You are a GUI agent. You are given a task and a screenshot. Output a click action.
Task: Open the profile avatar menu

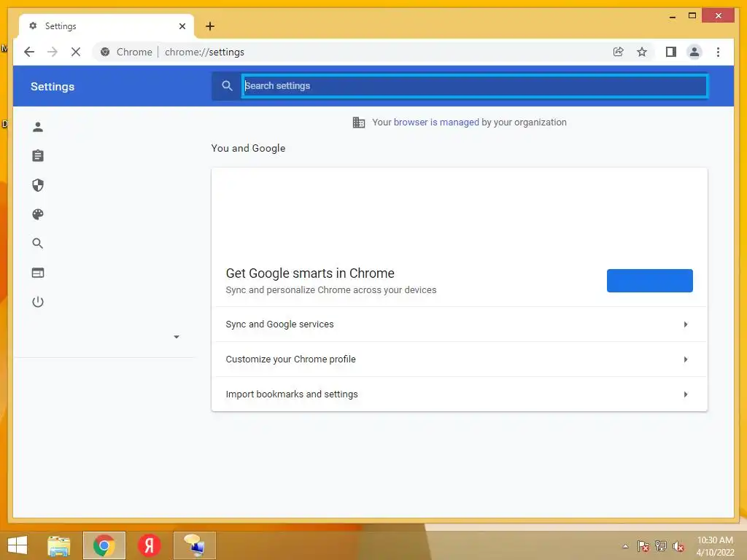pos(694,52)
